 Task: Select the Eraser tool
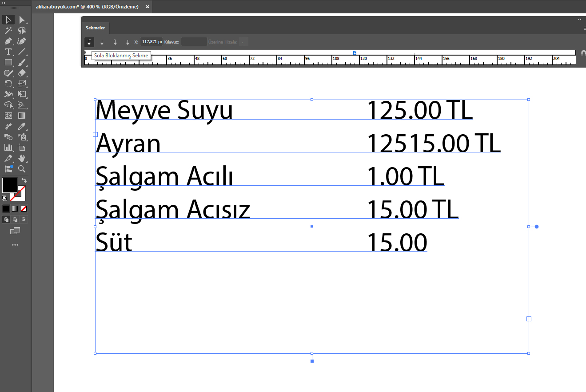click(22, 73)
